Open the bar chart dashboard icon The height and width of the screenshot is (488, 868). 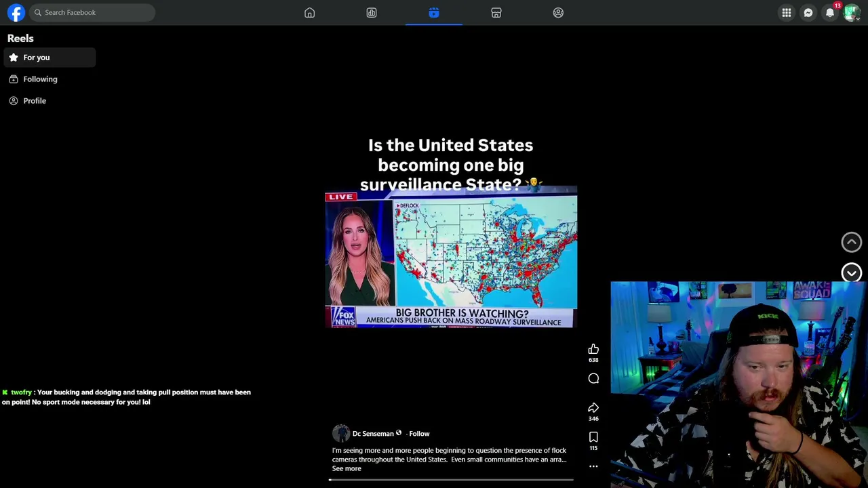[x=372, y=12]
